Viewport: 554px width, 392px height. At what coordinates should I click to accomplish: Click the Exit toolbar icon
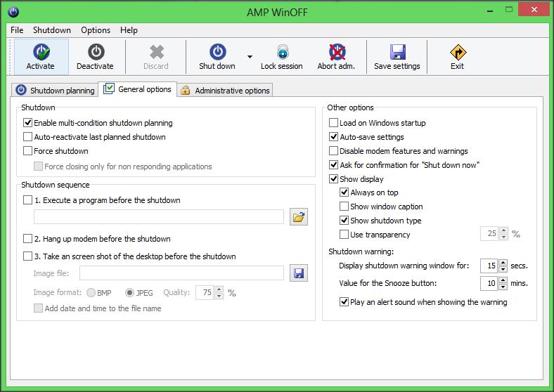pos(458,52)
